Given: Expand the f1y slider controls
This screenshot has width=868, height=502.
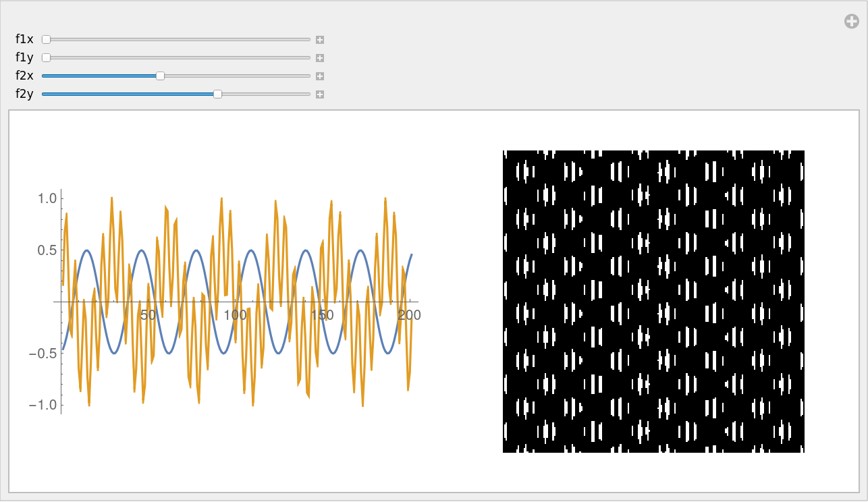Looking at the screenshot, I should (x=320, y=58).
